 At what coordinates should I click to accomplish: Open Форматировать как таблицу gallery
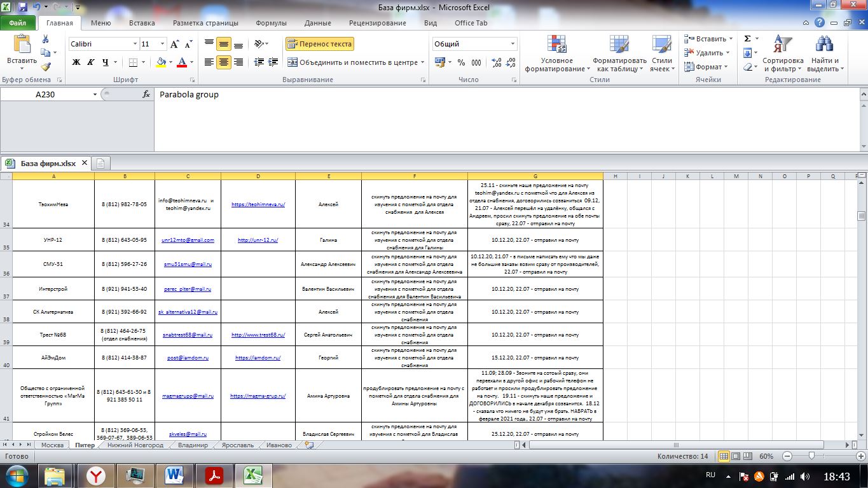[x=619, y=53]
